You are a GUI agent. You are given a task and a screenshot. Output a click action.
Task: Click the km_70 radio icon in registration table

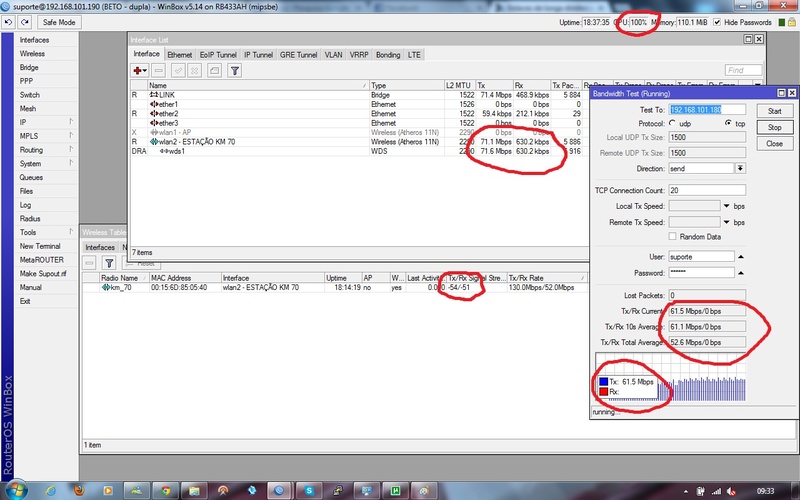click(106, 288)
